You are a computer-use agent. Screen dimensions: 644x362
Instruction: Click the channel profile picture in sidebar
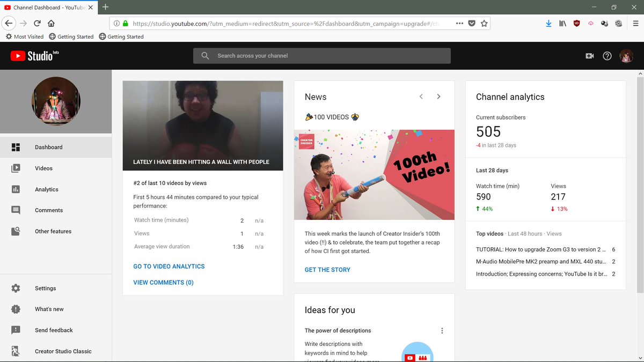tap(56, 101)
